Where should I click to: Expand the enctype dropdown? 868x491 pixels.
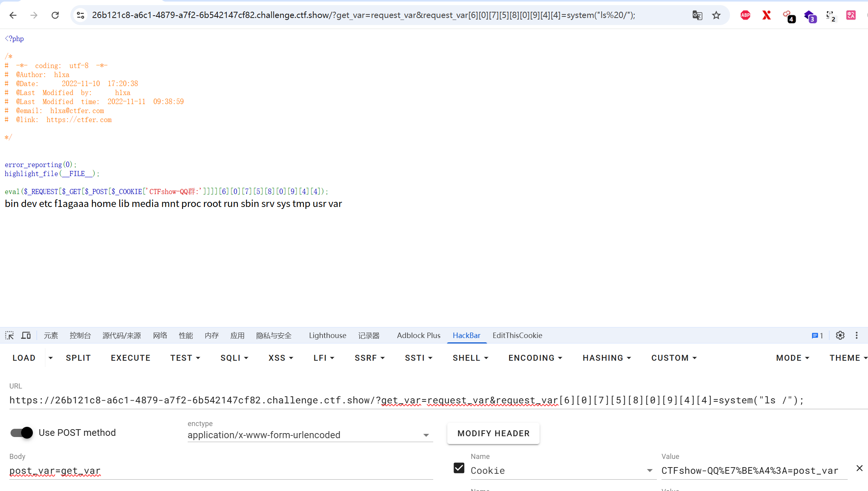(426, 435)
